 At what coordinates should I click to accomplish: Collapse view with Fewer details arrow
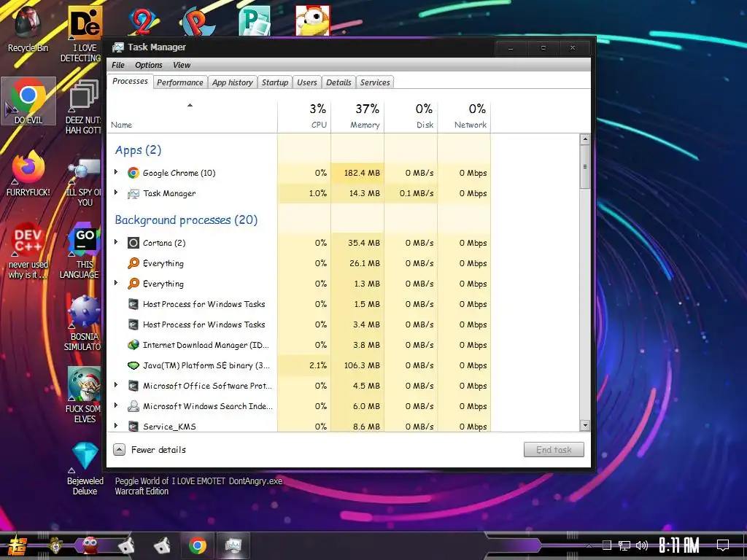point(119,449)
